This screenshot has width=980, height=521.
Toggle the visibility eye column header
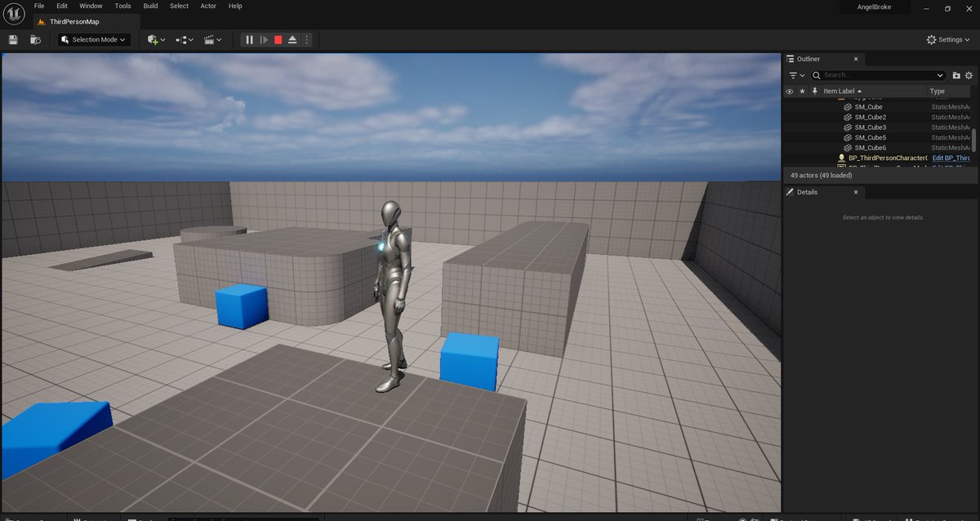791,91
